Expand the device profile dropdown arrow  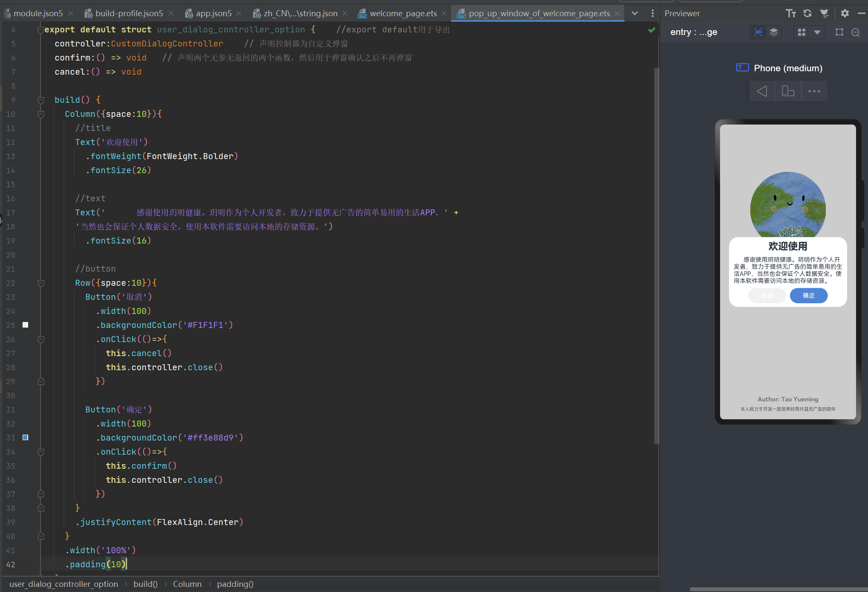(x=817, y=32)
